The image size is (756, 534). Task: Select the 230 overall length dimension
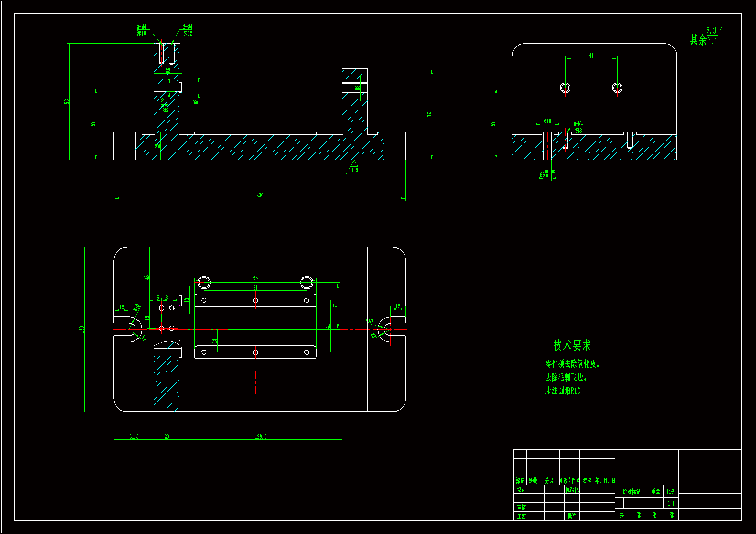click(x=260, y=195)
